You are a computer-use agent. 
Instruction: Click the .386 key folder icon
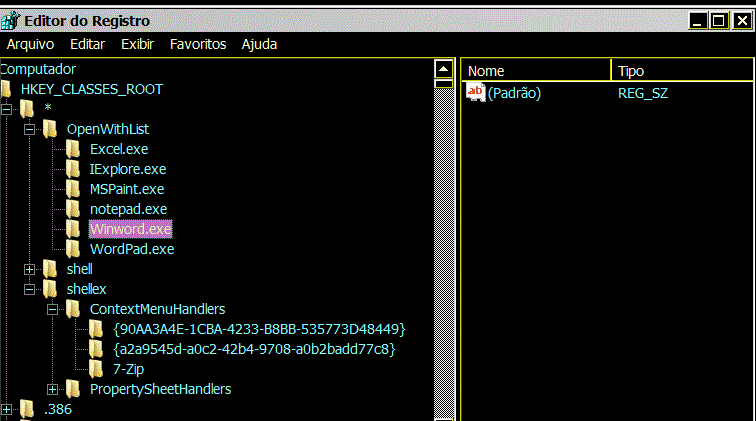[27, 409]
